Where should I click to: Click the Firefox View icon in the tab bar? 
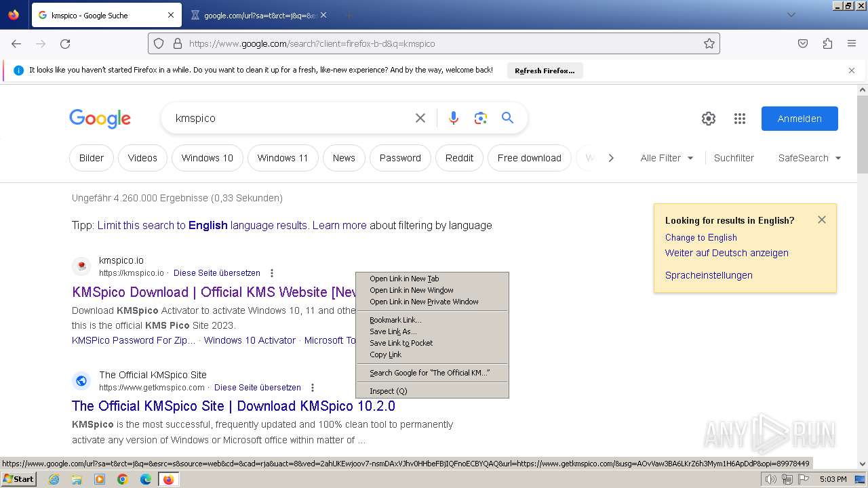tap(14, 15)
